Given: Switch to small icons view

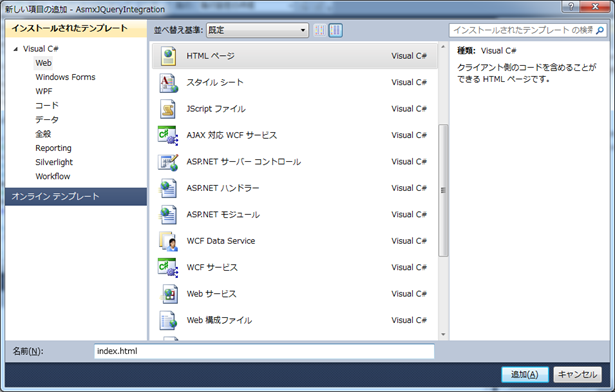Looking at the screenshot, I should pos(320,30).
